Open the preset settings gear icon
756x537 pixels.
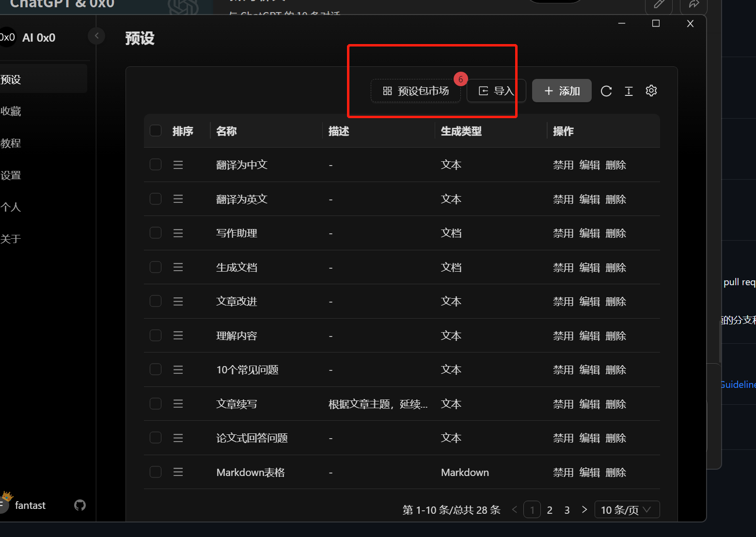(651, 91)
